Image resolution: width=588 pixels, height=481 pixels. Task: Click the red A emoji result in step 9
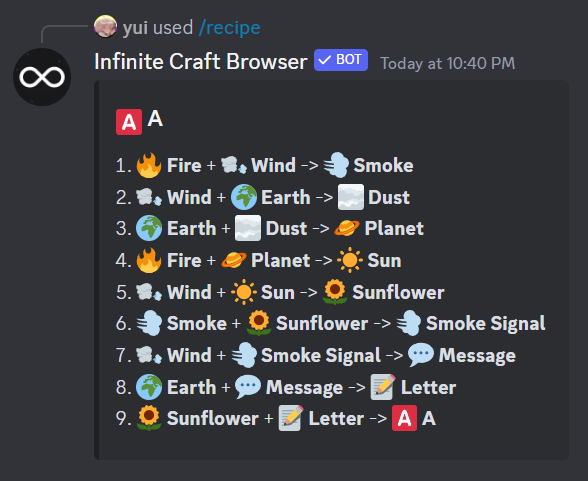(x=404, y=418)
